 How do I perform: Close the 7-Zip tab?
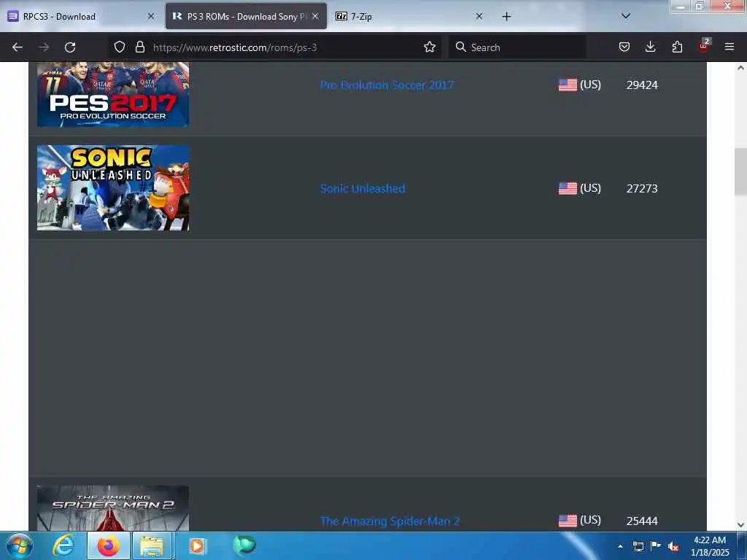(479, 16)
